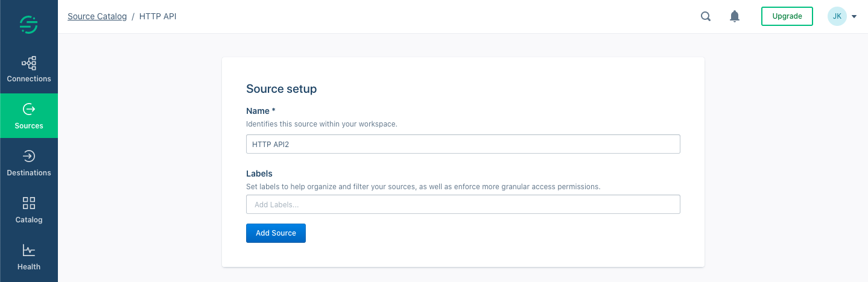Select the Health label in the sidebar
Image resolution: width=868 pixels, height=282 pixels.
coord(29,266)
